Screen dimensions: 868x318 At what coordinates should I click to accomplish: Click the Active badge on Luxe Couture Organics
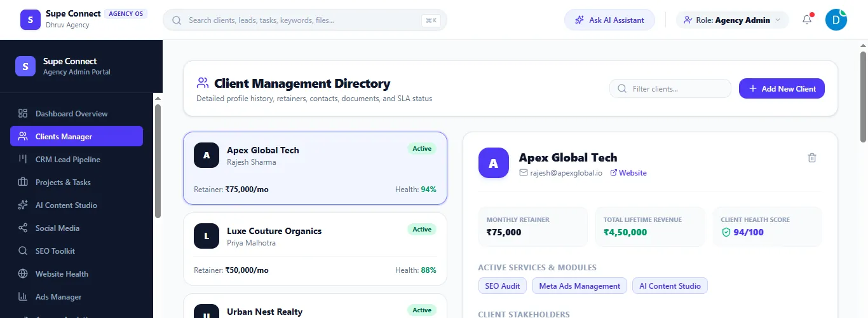pos(422,230)
